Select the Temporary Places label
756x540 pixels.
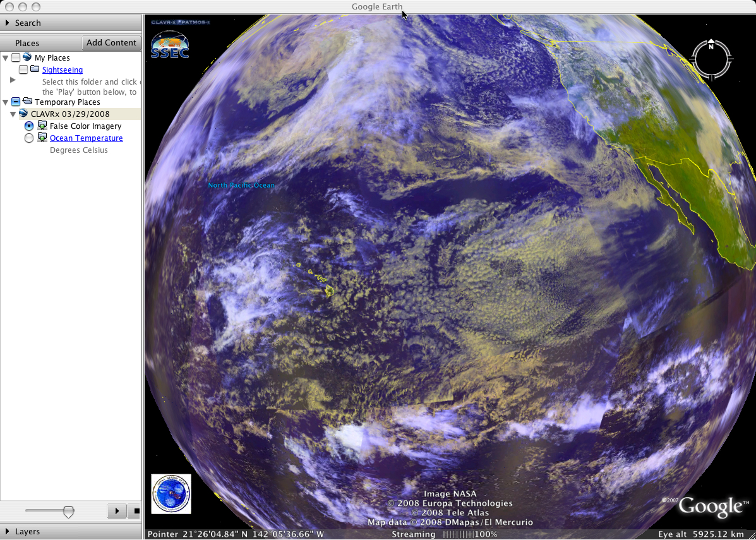[x=68, y=102]
